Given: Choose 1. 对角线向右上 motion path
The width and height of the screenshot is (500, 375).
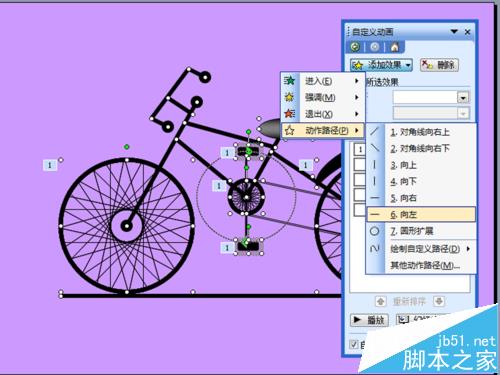Looking at the screenshot, I should click(x=421, y=132).
